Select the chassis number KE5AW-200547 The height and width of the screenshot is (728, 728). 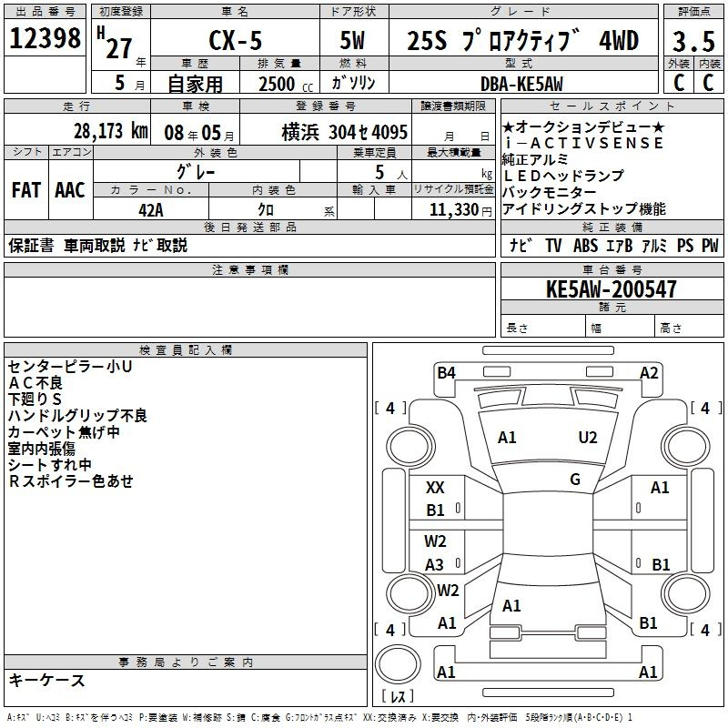tap(611, 289)
